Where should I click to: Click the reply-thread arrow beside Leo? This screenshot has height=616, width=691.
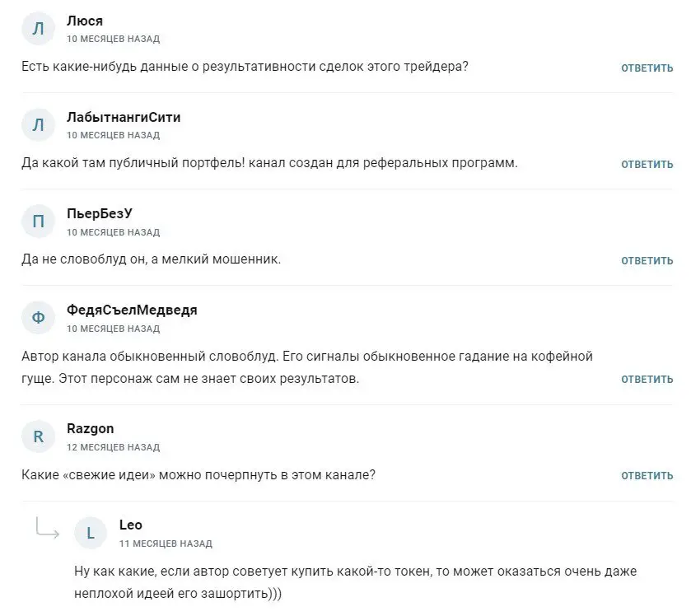47,527
